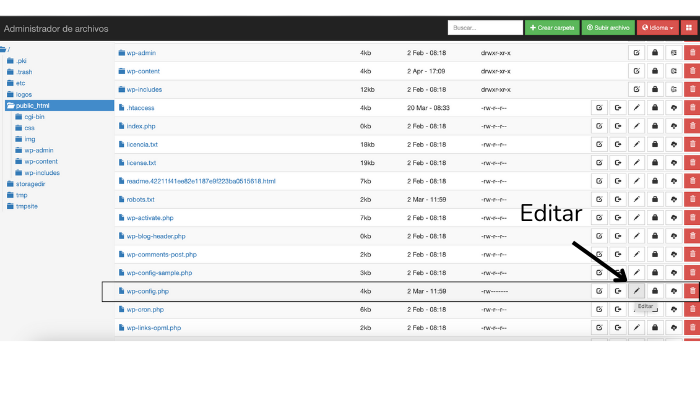Switch view with the red grid button
The width and height of the screenshot is (700, 400).
tap(690, 28)
